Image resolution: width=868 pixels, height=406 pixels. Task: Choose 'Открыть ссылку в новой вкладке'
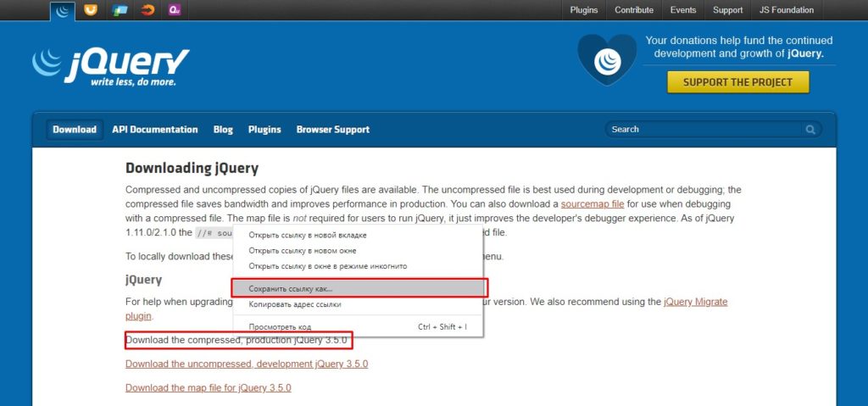(358, 236)
